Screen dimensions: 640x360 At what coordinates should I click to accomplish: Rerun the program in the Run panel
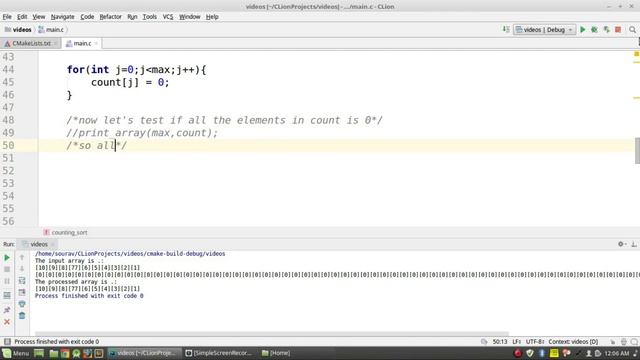(7, 258)
